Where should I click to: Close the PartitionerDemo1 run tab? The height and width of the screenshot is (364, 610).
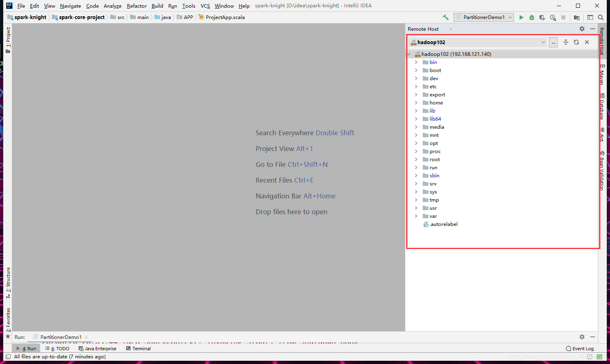click(86, 337)
